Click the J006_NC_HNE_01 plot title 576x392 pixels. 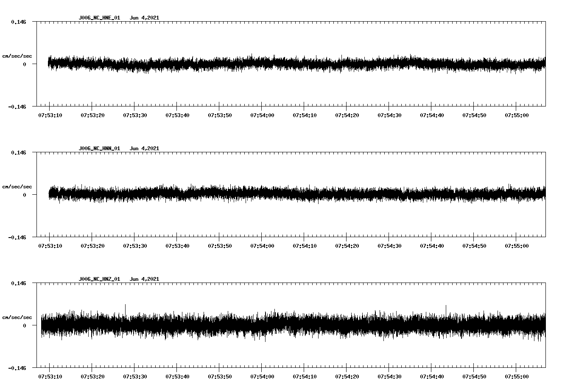99,18
